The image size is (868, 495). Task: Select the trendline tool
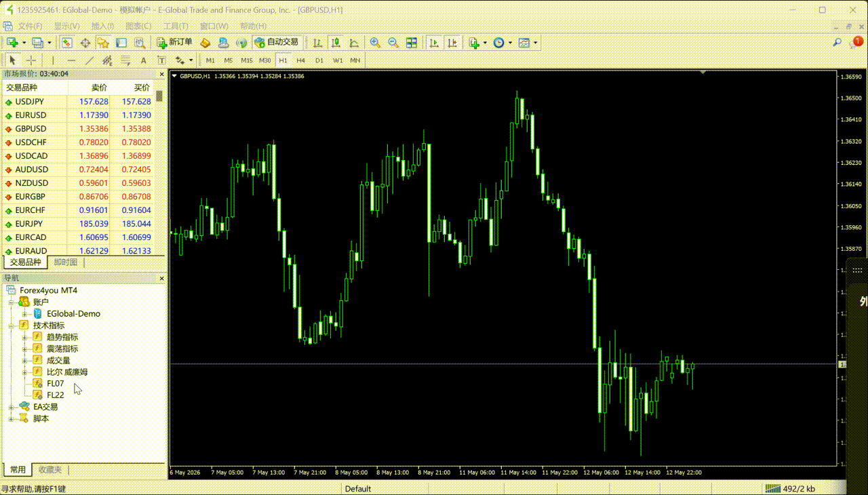[x=90, y=60]
